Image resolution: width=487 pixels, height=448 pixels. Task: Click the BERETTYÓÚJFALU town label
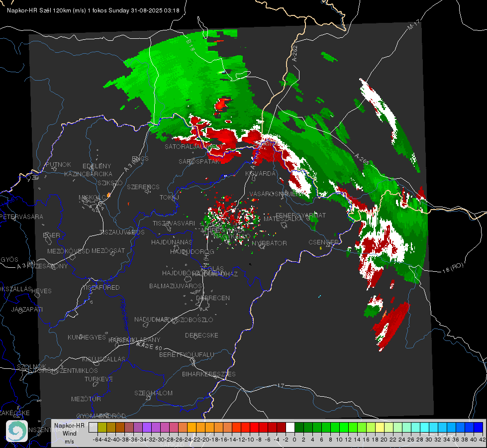click(x=187, y=355)
